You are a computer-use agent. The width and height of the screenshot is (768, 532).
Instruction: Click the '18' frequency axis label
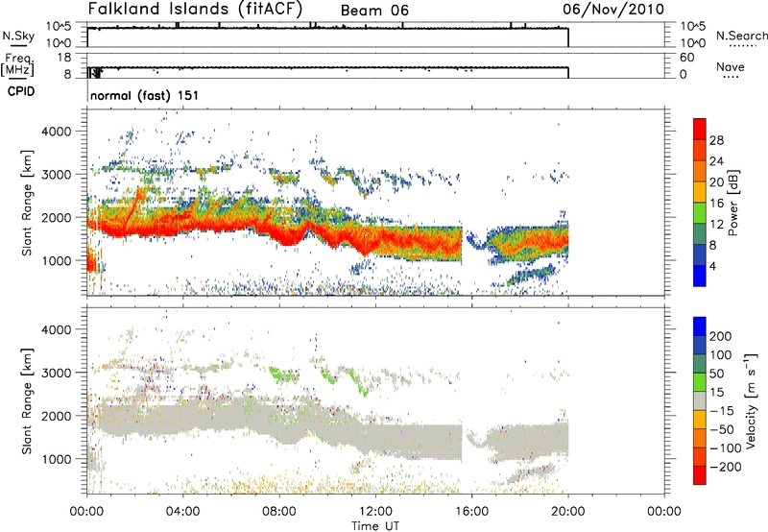(x=64, y=58)
